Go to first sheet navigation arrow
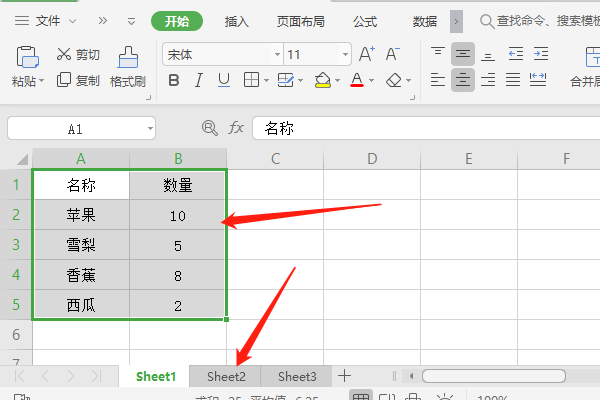 [x=20, y=376]
